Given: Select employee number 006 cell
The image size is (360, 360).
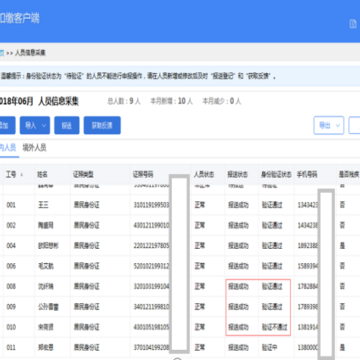Looking at the screenshot, I should (x=11, y=266).
